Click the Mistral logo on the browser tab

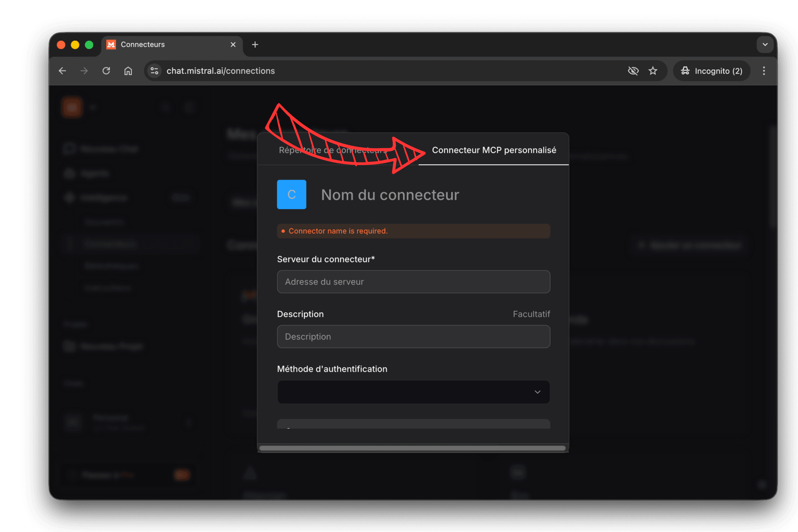111,44
